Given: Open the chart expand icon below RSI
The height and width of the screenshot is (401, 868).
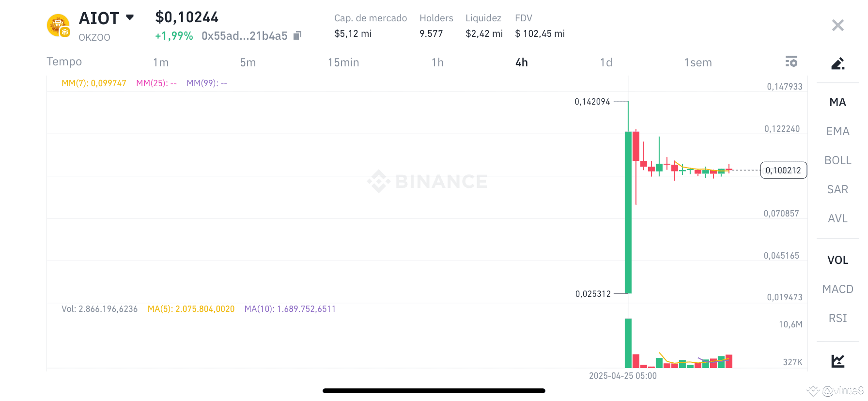Looking at the screenshot, I should 837,361.
